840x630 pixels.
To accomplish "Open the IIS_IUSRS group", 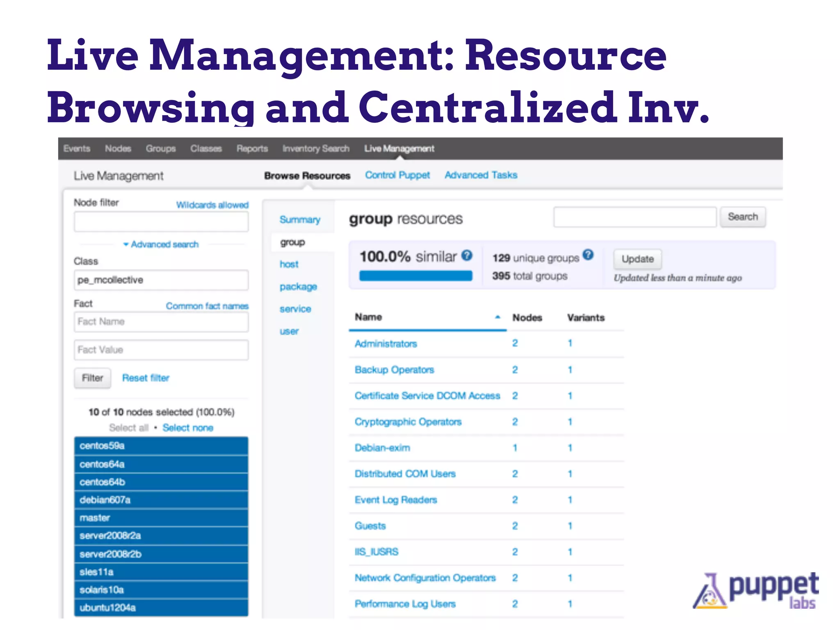I will point(377,552).
